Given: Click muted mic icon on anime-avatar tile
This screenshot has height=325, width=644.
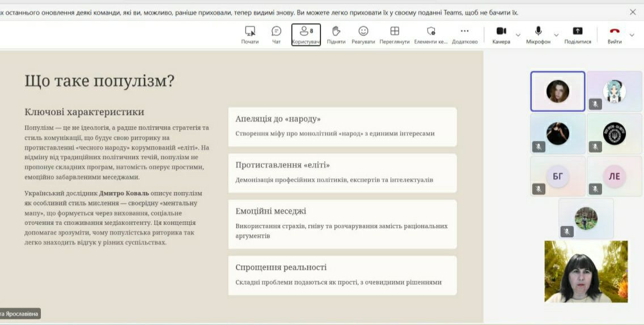Looking at the screenshot, I should 595,104.
